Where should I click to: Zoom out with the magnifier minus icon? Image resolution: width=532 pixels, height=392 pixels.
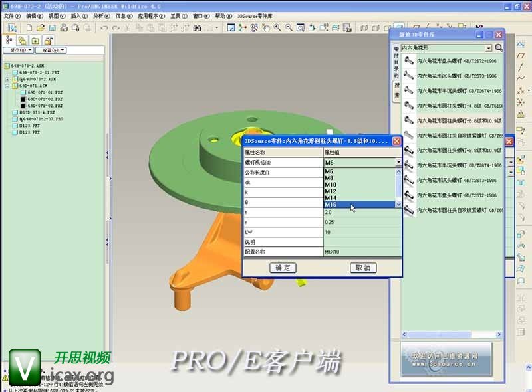tap(289, 28)
